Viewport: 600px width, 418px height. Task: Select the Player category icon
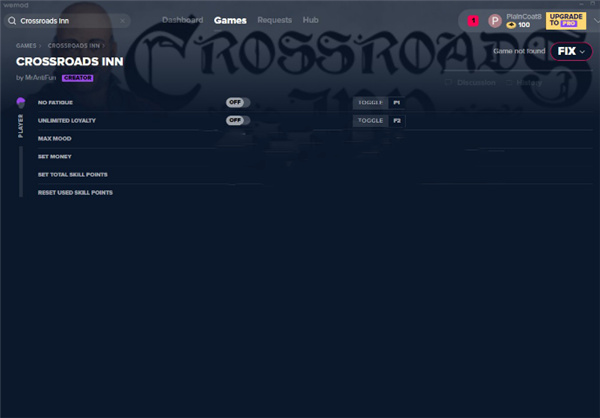pos(21,103)
